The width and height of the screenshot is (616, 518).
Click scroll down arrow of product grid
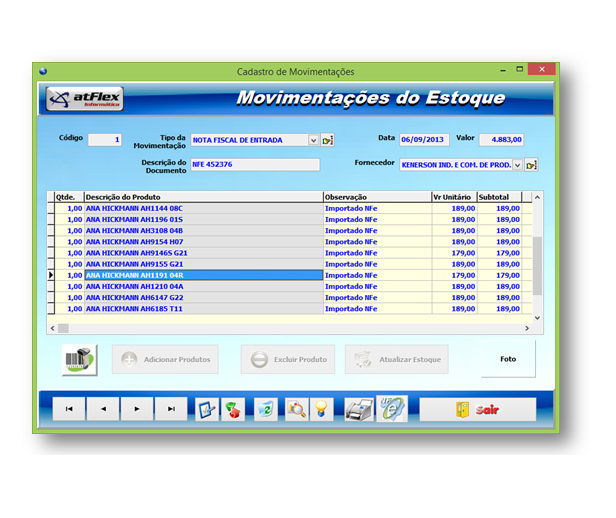[537, 318]
